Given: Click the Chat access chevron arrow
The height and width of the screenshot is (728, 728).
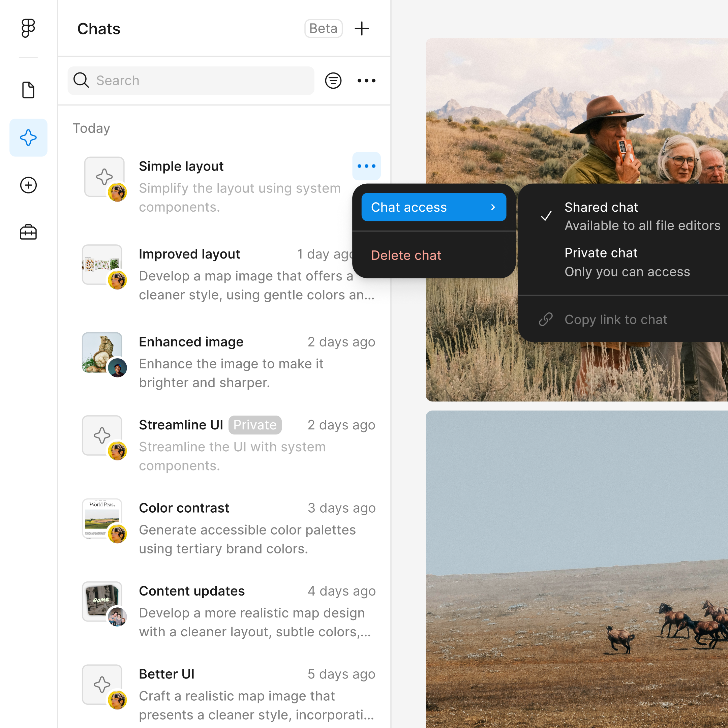Looking at the screenshot, I should pyautogui.click(x=492, y=207).
